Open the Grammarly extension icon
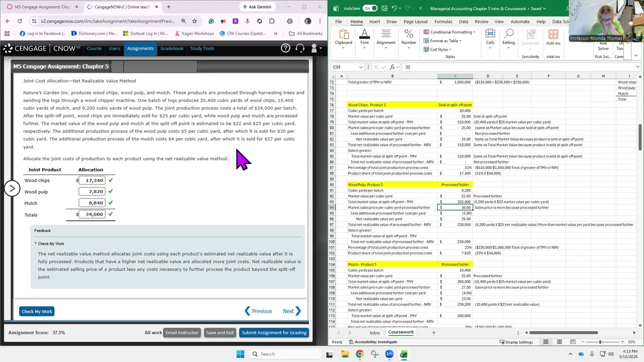The height and width of the screenshot is (362, 644). (x=211, y=21)
